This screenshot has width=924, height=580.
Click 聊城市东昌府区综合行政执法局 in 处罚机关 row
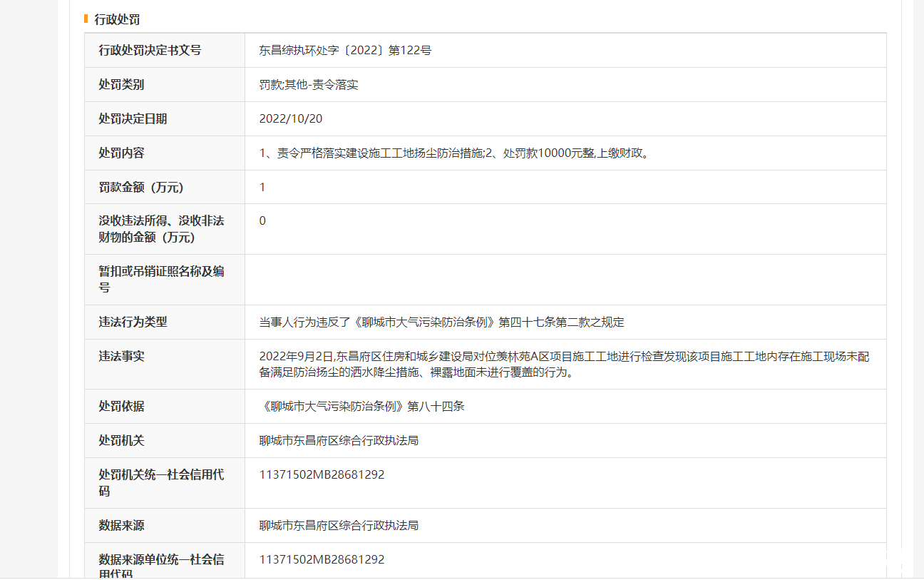(339, 441)
